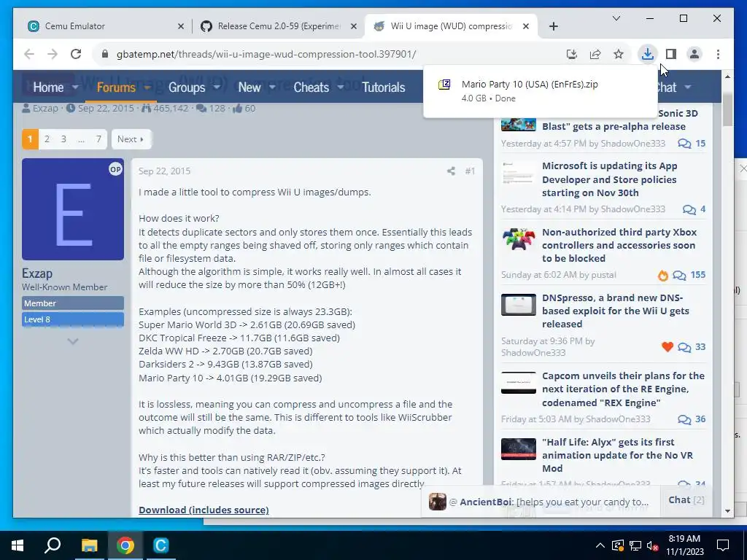Click the site padlock icon
This screenshot has height=560, width=747.
click(105, 54)
